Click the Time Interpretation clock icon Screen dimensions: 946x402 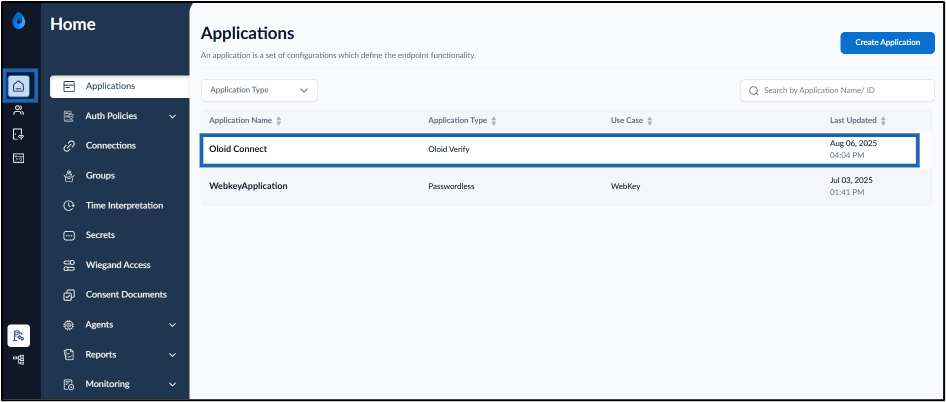(69, 206)
